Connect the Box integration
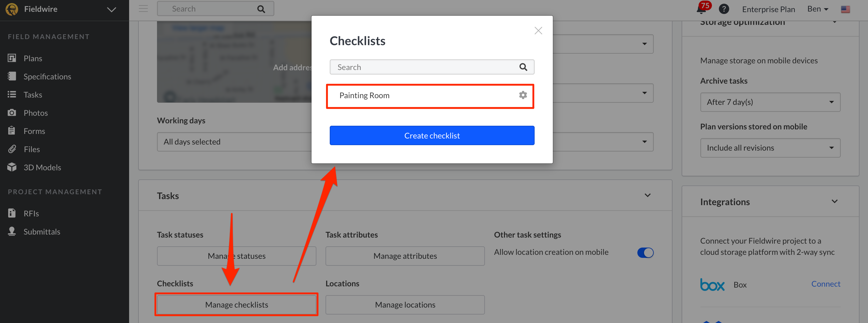The height and width of the screenshot is (323, 868). [826, 284]
